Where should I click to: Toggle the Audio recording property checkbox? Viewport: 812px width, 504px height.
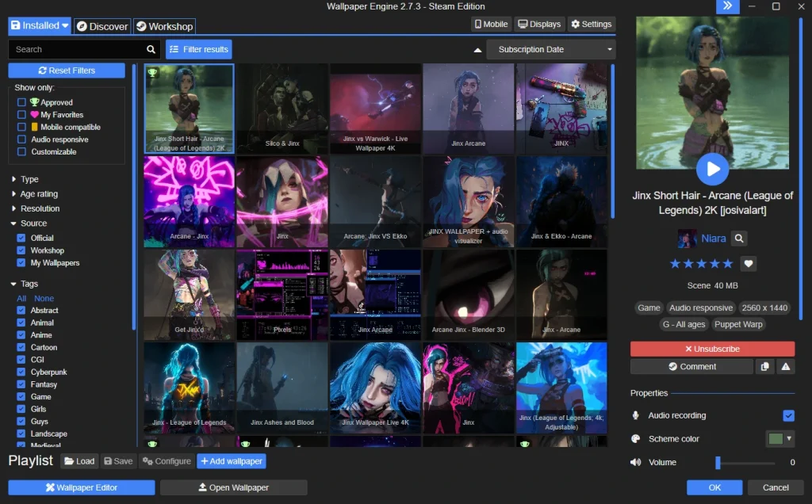tap(788, 415)
